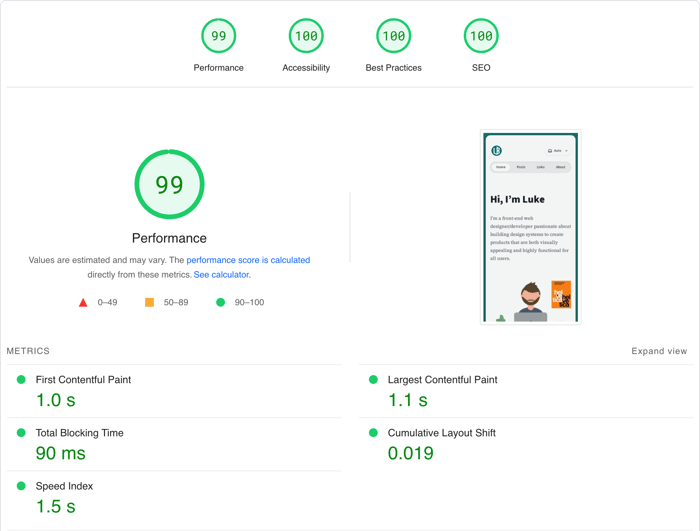Click the 50–89 legend range text
Screen dimensions: 700x531
176,302
